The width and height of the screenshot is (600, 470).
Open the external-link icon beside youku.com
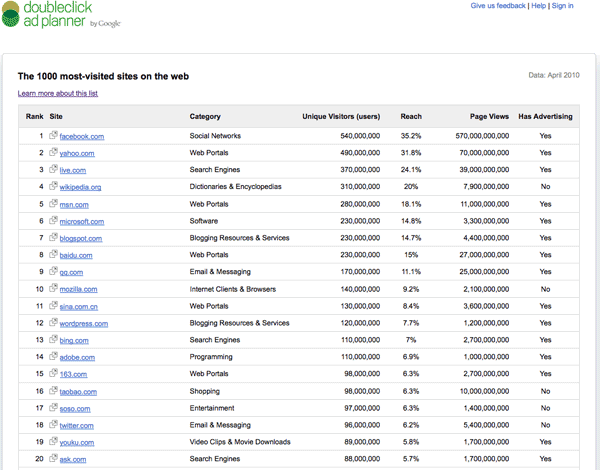pyautogui.click(x=53, y=441)
